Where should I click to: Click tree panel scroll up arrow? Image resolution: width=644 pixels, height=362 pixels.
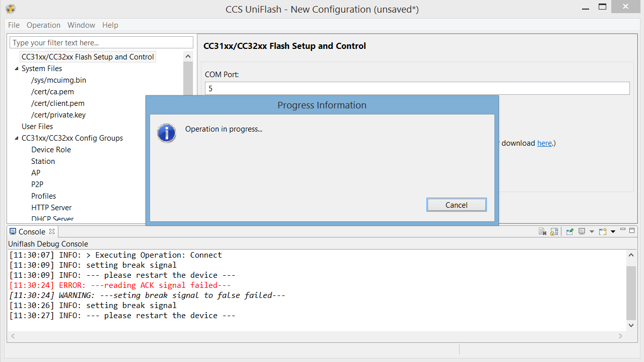click(188, 56)
